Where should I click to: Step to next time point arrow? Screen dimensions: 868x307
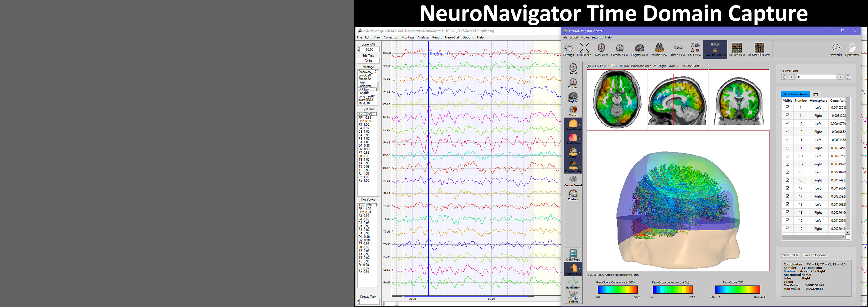pos(840,77)
